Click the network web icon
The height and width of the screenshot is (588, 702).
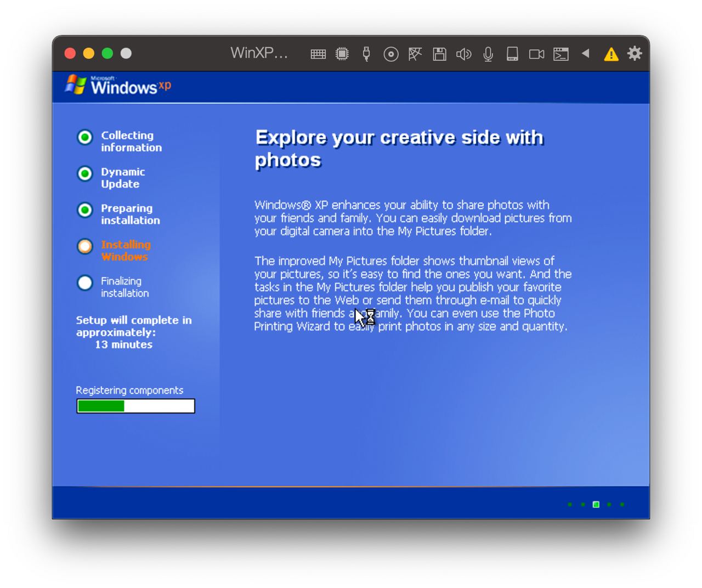point(415,54)
